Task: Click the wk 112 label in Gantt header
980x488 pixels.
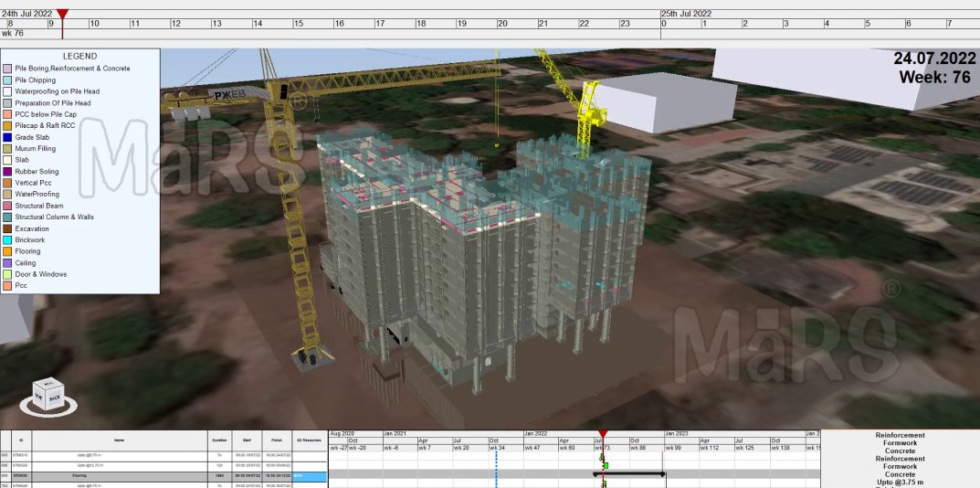Action: click(709, 448)
